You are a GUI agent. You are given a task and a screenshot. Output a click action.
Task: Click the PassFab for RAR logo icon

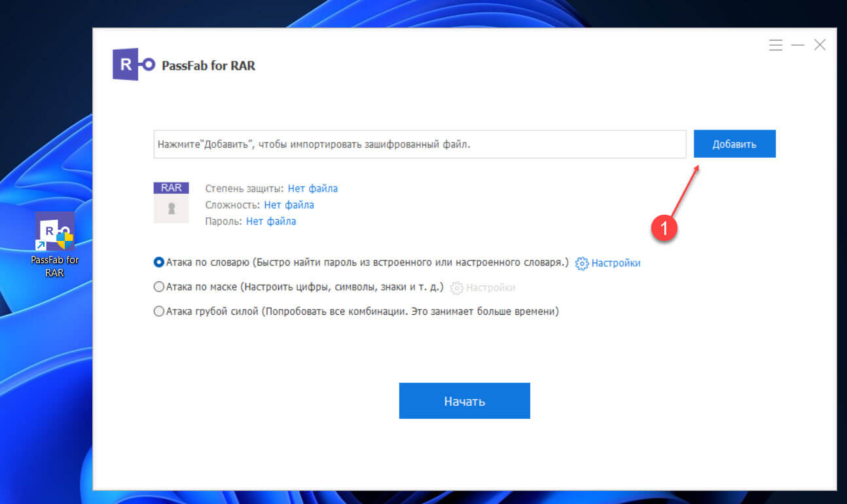pos(134,65)
